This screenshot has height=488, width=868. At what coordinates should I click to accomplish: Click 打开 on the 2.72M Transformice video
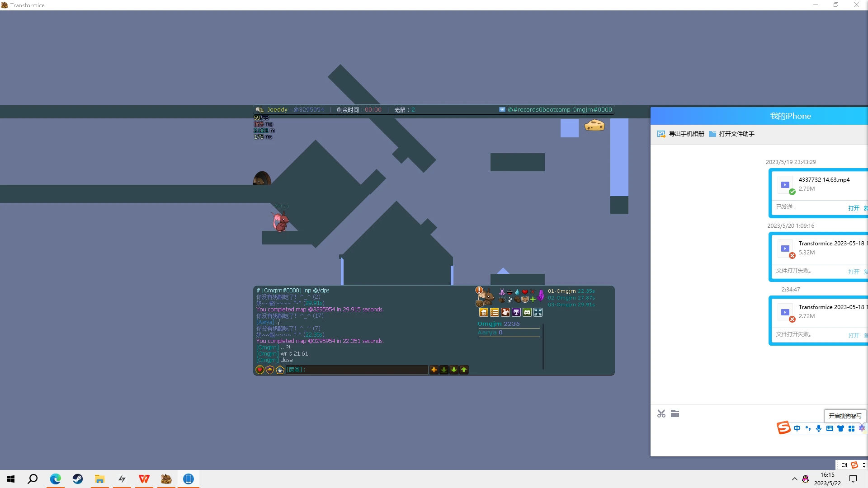pyautogui.click(x=854, y=335)
